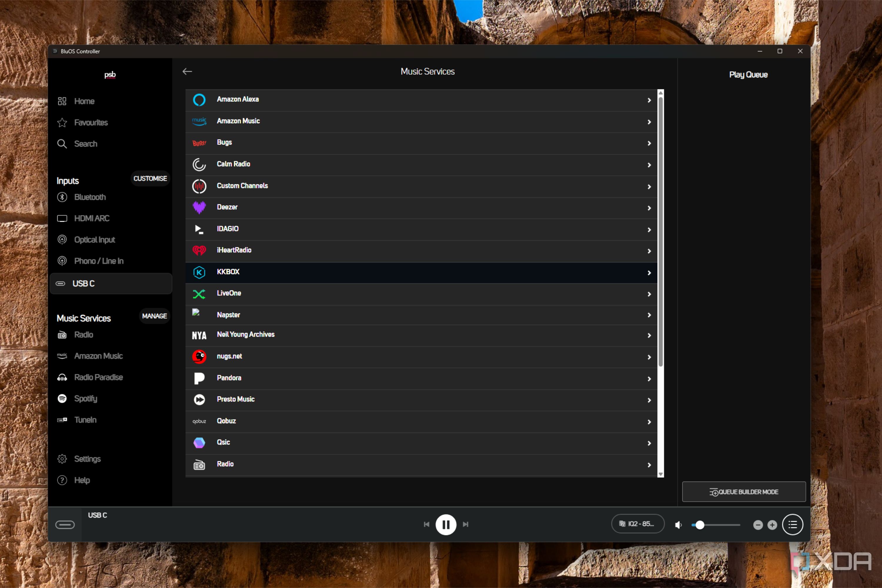Click the MANAGE music services button
882x588 pixels.
point(154,316)
